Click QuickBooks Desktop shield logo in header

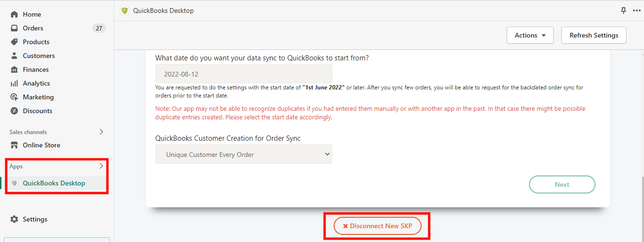125,10
